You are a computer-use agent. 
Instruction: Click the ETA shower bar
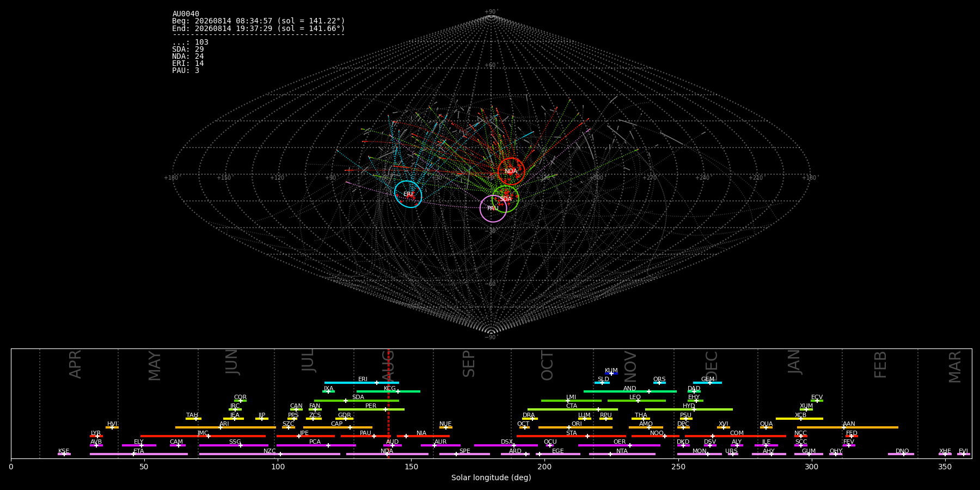pos(139,454)
